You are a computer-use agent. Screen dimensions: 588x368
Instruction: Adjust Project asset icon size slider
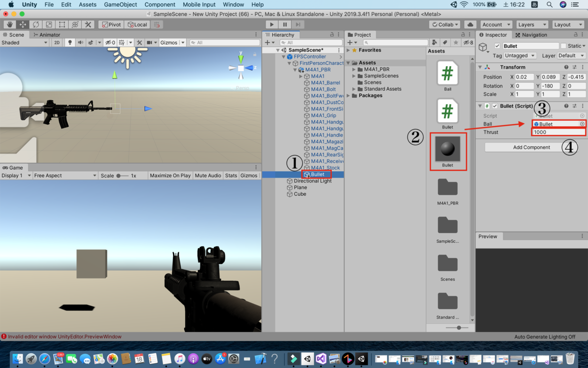point(458,328)
